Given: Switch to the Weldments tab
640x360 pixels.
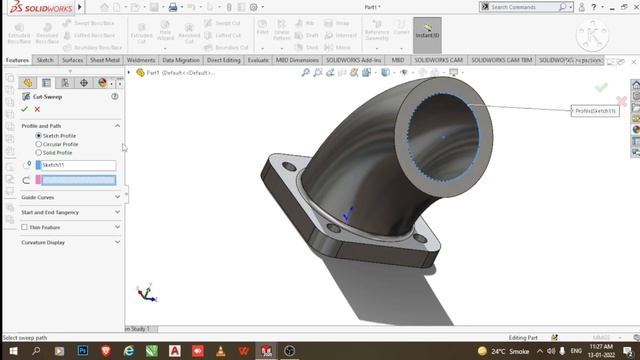Looking at the screenshot, I should click(141, 60).
